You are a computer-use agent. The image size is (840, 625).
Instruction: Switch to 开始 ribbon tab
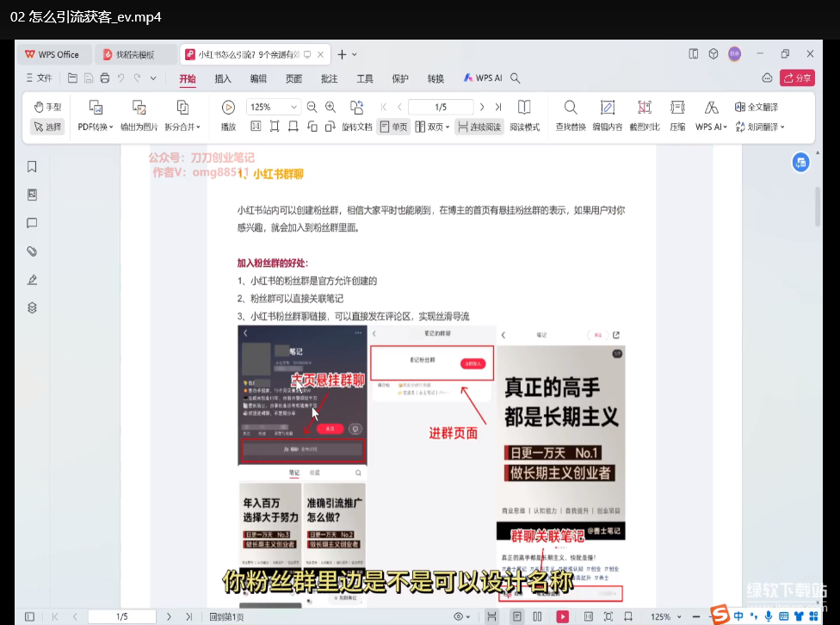click(x=188, y=78)
